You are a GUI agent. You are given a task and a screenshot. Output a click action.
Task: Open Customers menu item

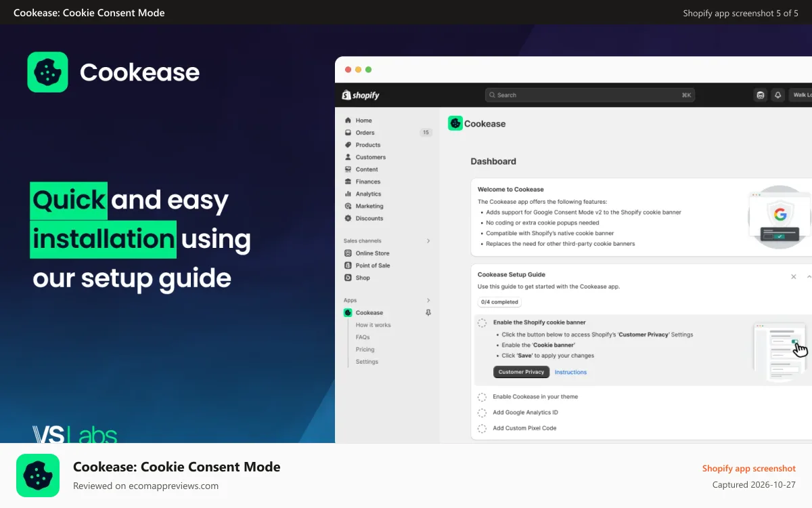[371, 157]
